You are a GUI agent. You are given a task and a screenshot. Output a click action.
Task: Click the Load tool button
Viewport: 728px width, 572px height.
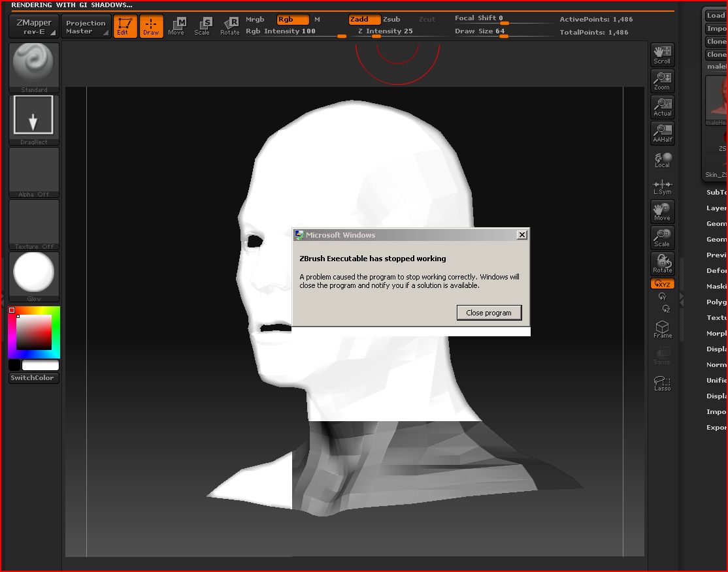(x=716, y=15)
